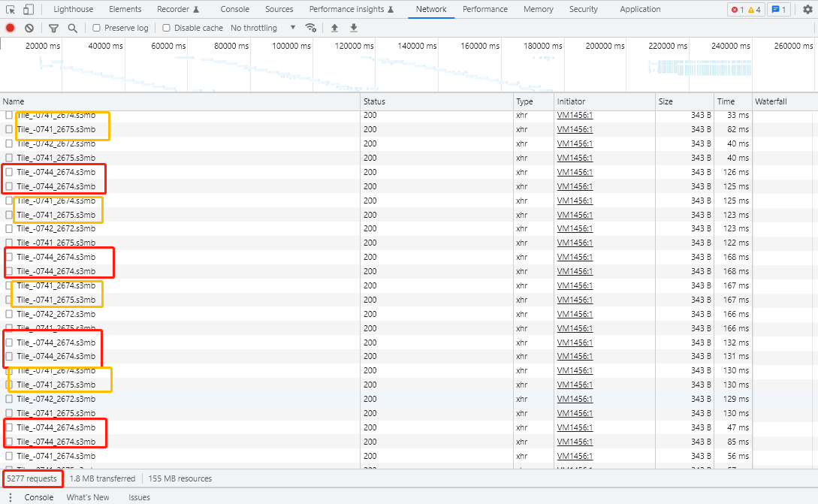Screen dimensions: 818x504
Task: Sort requests by the Name column header
Action: [180, 101]
